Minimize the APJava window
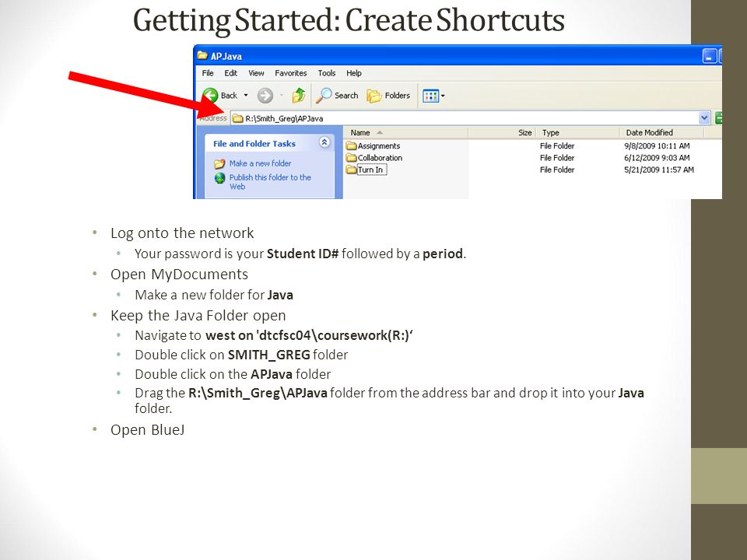Viewport: 747px width, 560px height. [x=710, y=56]
